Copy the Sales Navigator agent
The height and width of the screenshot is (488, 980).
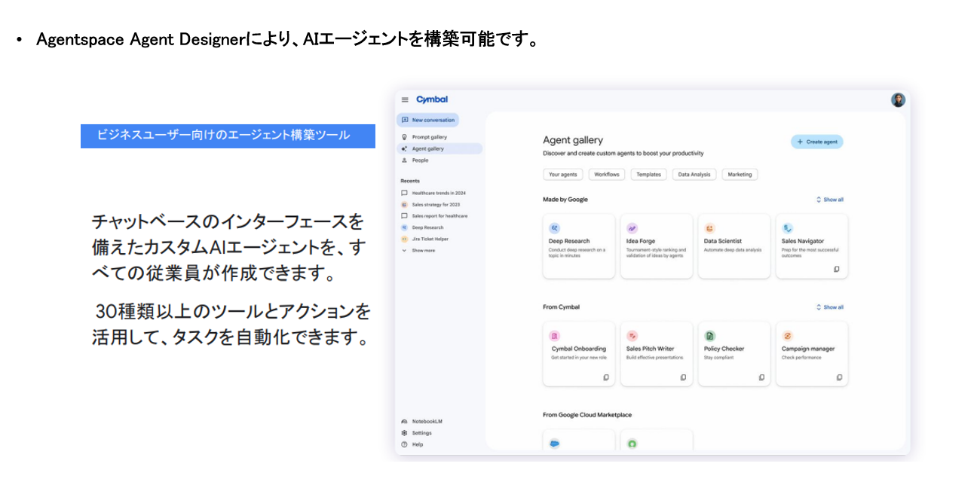tap(837, 269)
